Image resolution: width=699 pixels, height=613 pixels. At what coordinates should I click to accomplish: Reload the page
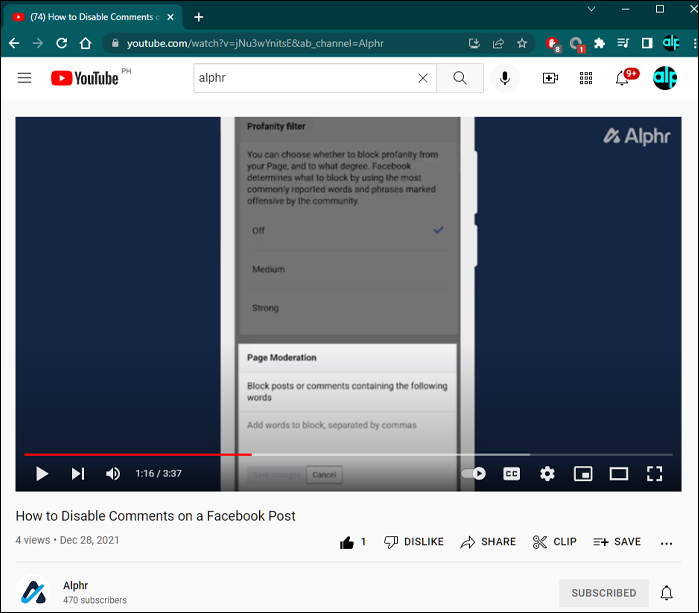(x=62, y=43)
